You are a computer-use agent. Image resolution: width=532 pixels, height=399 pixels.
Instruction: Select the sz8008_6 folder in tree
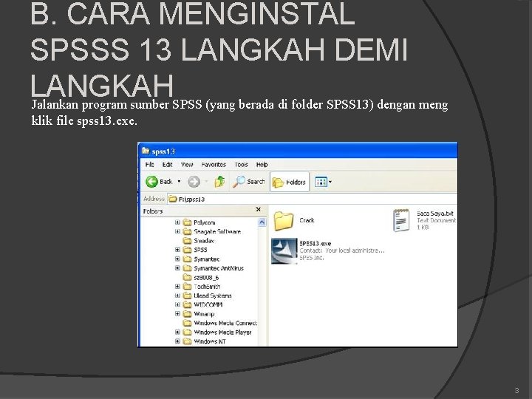[201, 278]
